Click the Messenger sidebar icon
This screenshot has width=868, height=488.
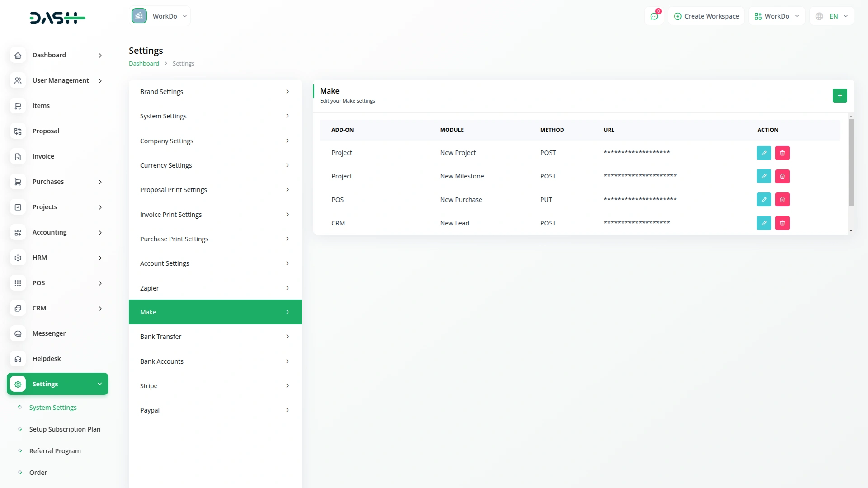point(18,333)
